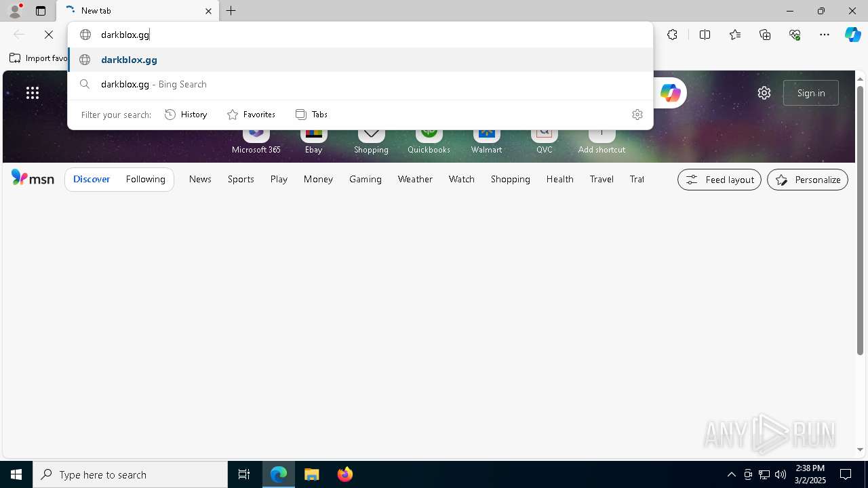Toggle Split screen view
Image resolution: width=868 pixels, height=488 pixels.
pos(705,35)
